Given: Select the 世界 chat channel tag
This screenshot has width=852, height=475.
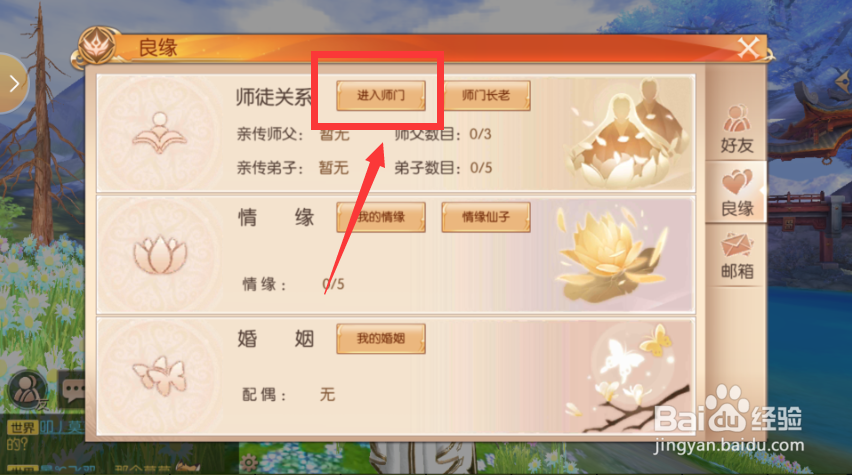Looking at the screenshot, I should [x=22, y=428].
